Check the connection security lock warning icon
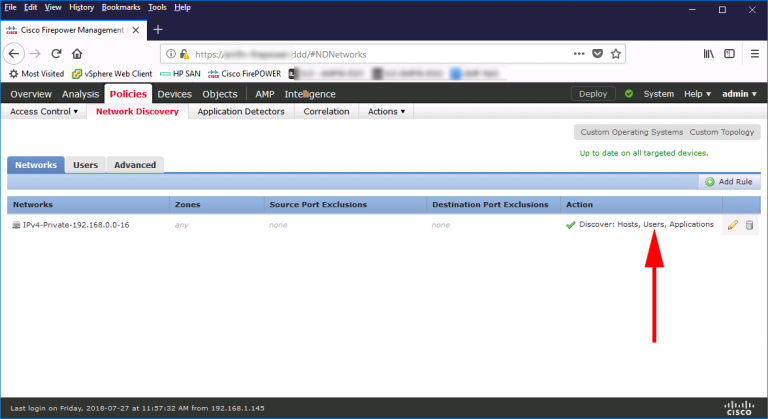 tap(184, 54)
